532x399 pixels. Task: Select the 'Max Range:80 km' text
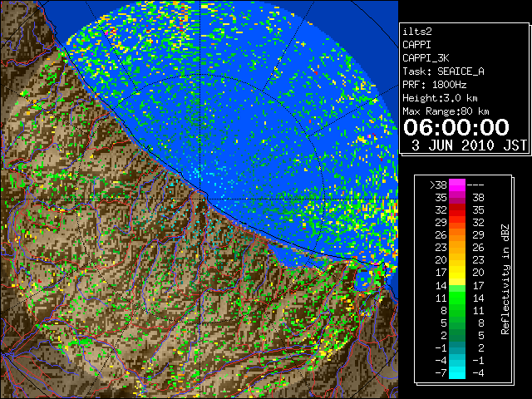pos(446,111)
